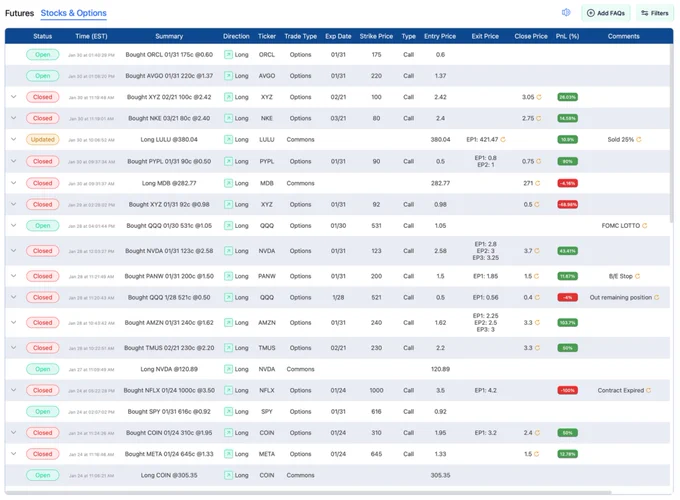
Task: Expand the Long MDB trade row
Action: 13,183
